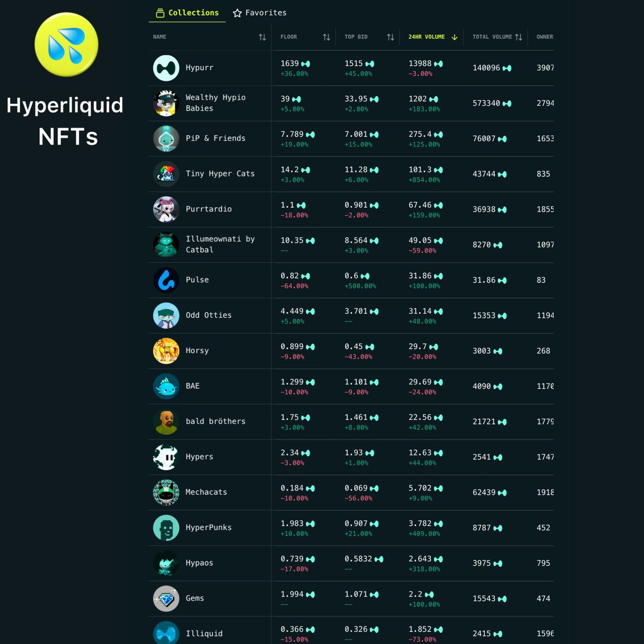Screen dimensions: 644x644
Task: Click the Illumeownati by Catbal avatar
Action: point(166,245)
